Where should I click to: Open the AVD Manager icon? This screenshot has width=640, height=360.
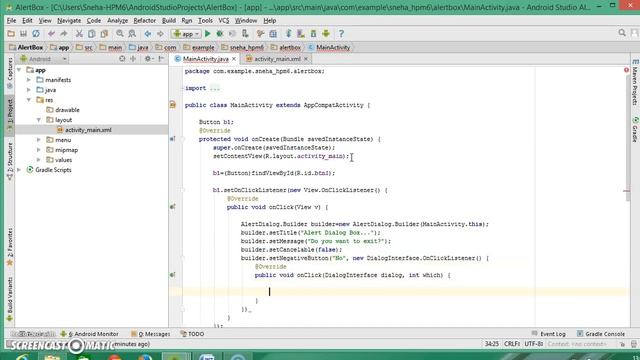301,34
